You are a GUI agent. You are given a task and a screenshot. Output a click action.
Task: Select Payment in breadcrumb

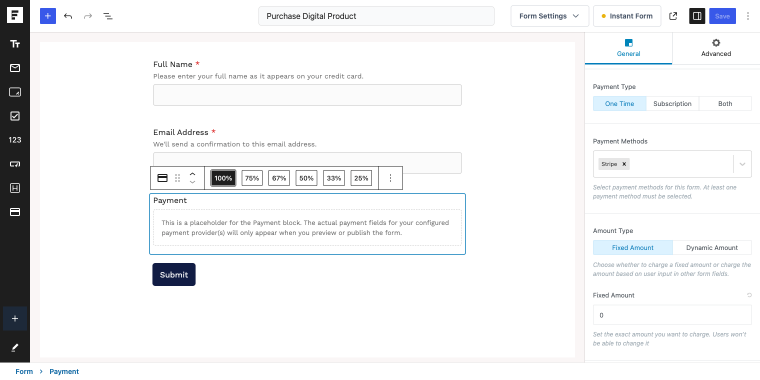pos(64,371)
